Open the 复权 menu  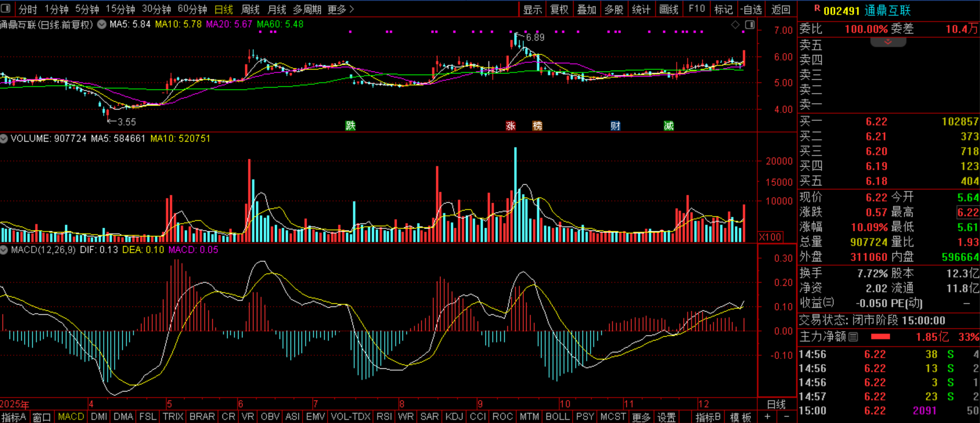(x=559, y=9)
